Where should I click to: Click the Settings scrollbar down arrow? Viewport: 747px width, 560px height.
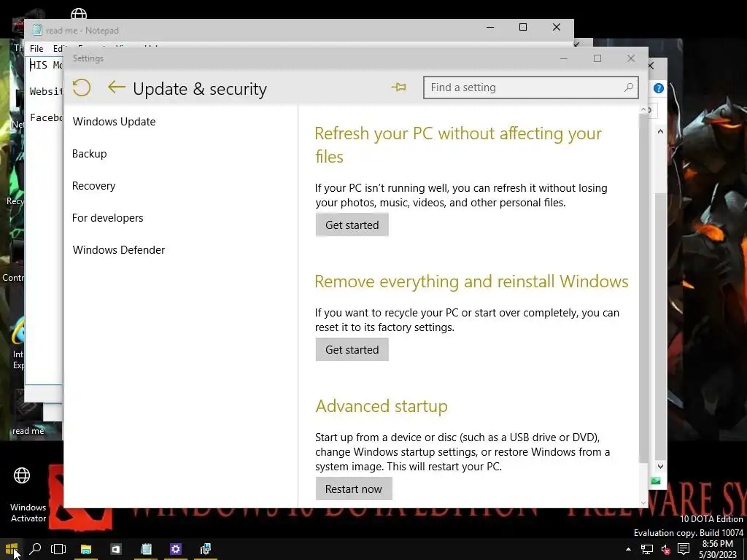[x=643, y=503]
